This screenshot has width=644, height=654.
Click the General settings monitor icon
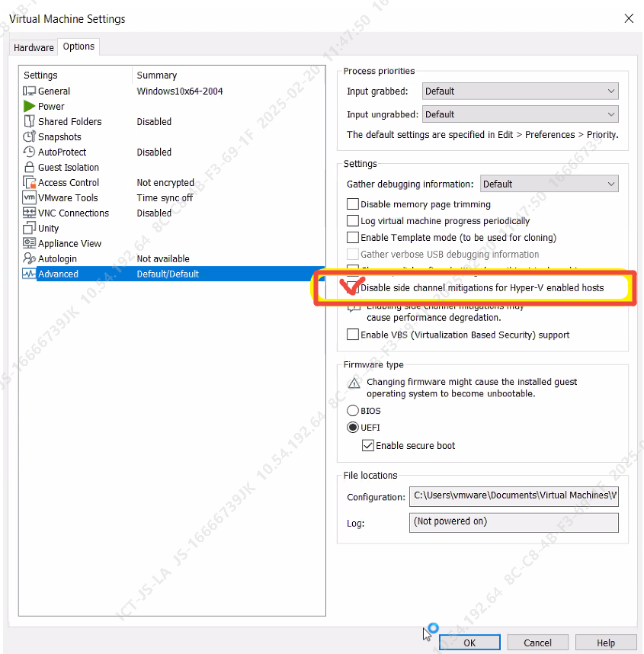29,91
